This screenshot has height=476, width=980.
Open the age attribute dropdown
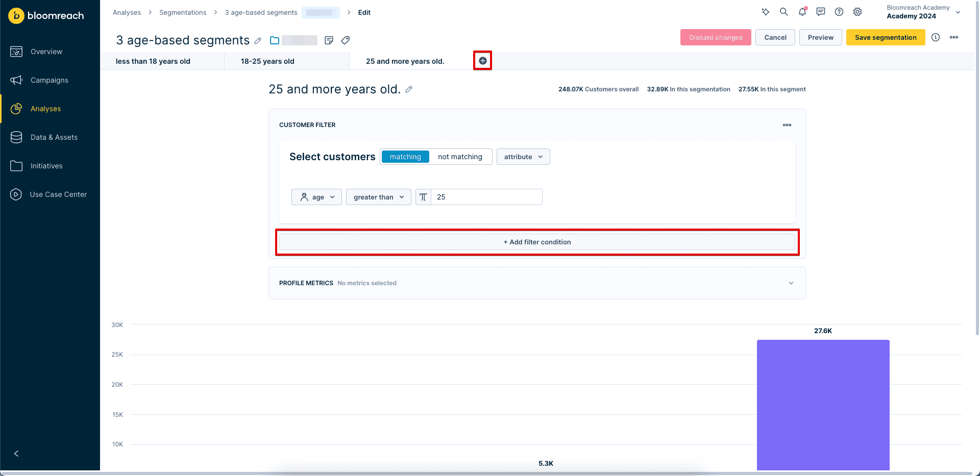point(316,197)
